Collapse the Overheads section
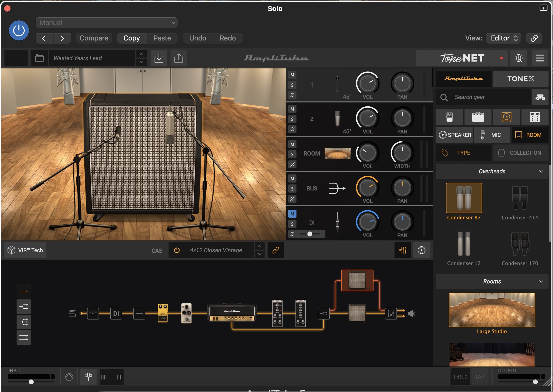Image resolution: width=553 pixels, height=392 pixels. (x=492, y=171)
